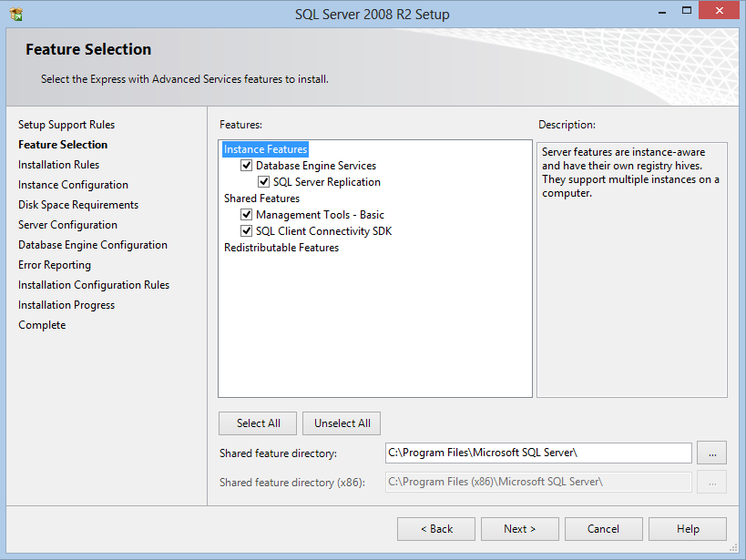
Task: Click the Shared feature directory path field
Action: pyautogui.click(x=538, y=453)
